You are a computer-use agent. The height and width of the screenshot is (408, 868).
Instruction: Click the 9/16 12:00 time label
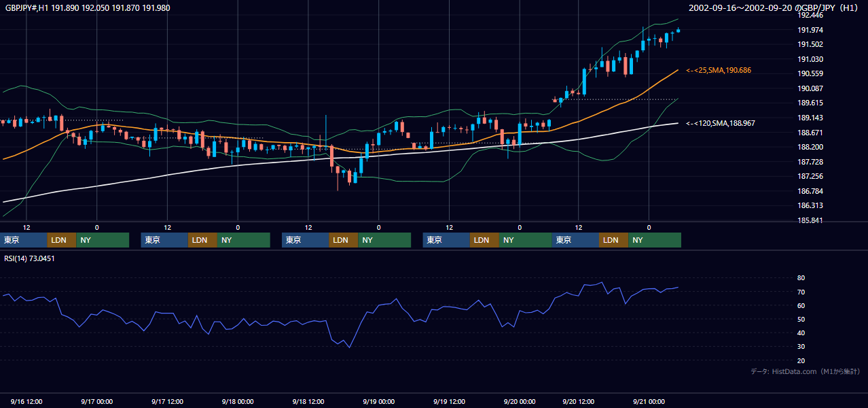coord(26,402)
